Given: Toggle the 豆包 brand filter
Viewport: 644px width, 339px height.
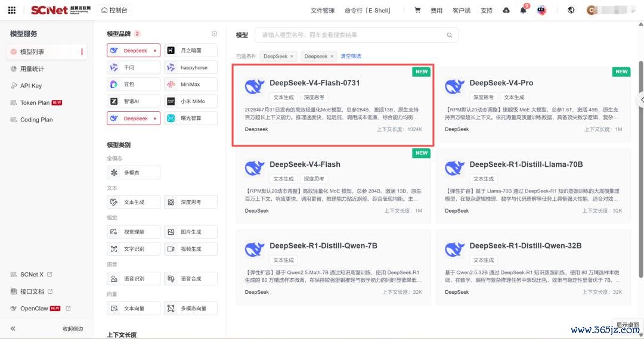Looking at the screenshot, I should [134, 84].
